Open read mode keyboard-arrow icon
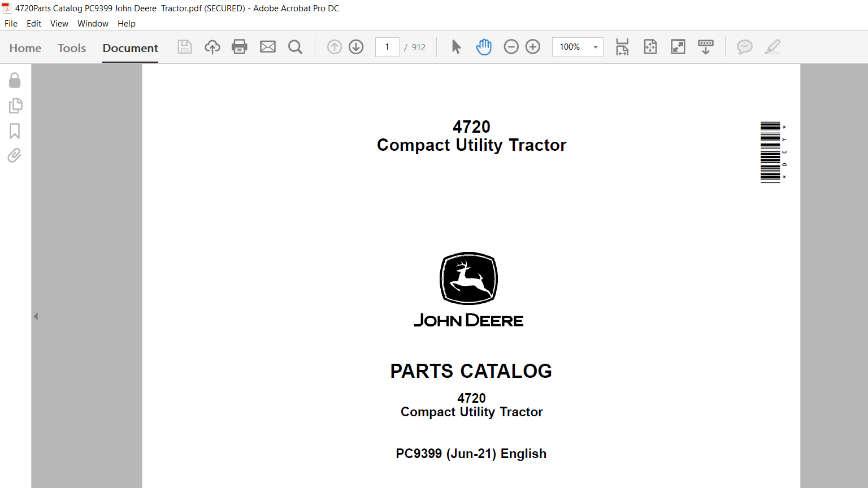Screen dimensions: 868x488 706,47
